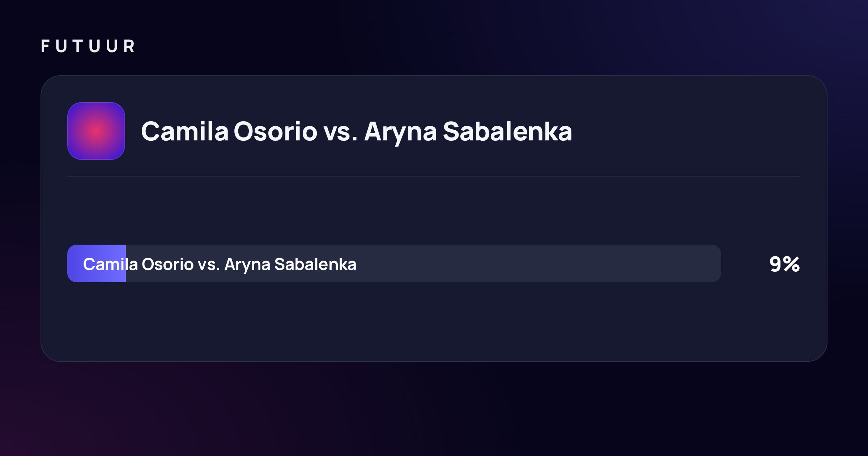The image size is (868, 456).
Task: Click the dark background below the card
Action: click(x=434, y=409)
